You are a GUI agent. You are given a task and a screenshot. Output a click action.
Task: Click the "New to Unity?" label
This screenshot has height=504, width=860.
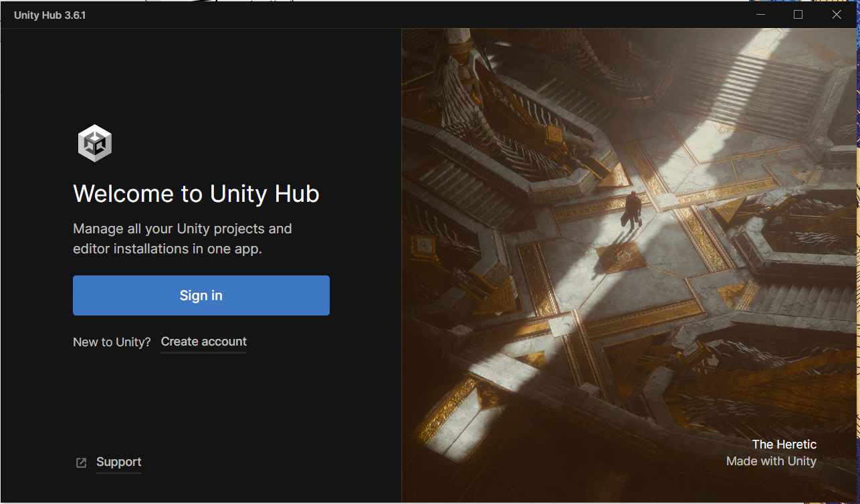pos(112,342)
